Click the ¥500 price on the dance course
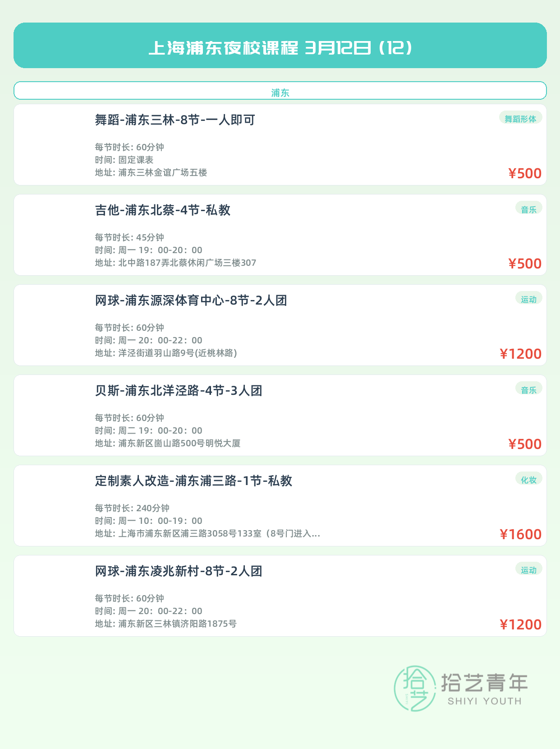560x749 pixels. pyautogui.click(x=525, y=173)
